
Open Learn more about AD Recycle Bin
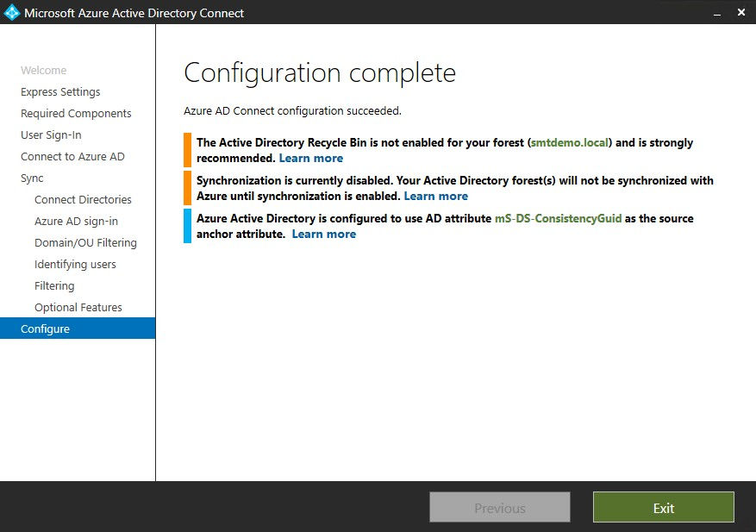tap(311, 158)
